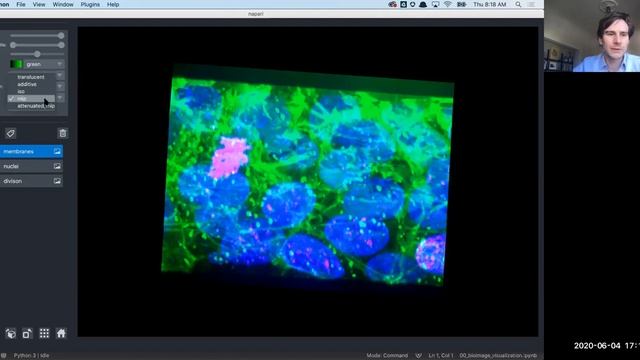This screenshot has height=360, width=640.
Task: Select additive from the dropdown list
Action: point(31,84)
